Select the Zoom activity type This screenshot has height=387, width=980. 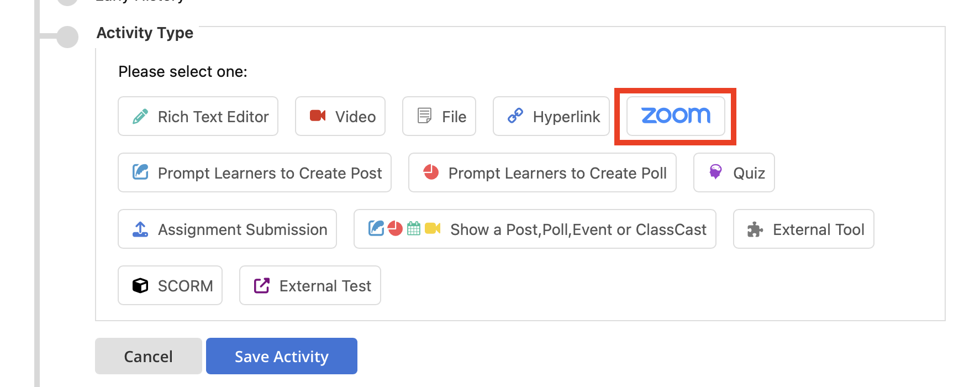(676, 116)
